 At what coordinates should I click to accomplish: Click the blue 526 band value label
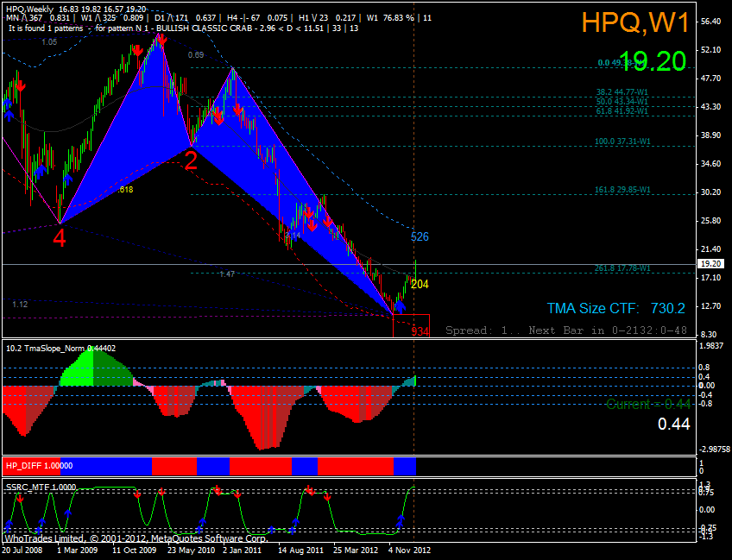420,237
